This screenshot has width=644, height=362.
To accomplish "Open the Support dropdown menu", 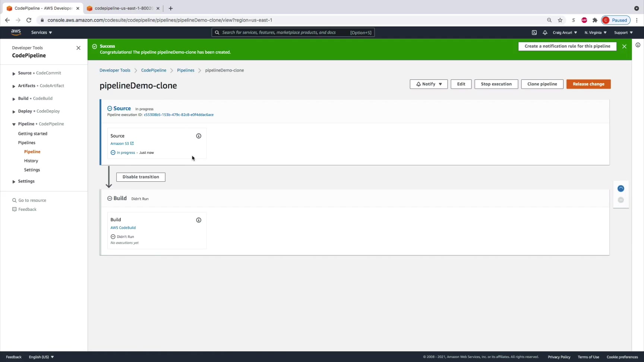I will tap(624, 33).
